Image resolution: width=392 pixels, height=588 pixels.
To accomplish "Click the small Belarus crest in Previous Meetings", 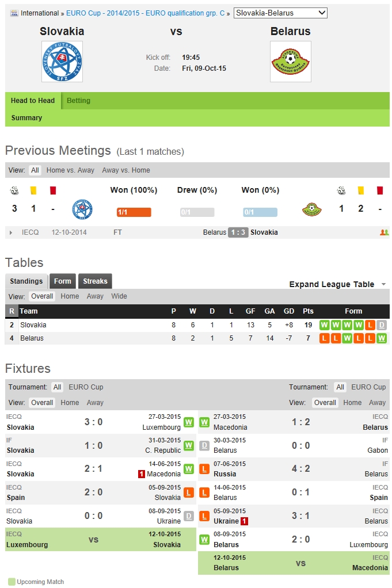I will 312,209.
